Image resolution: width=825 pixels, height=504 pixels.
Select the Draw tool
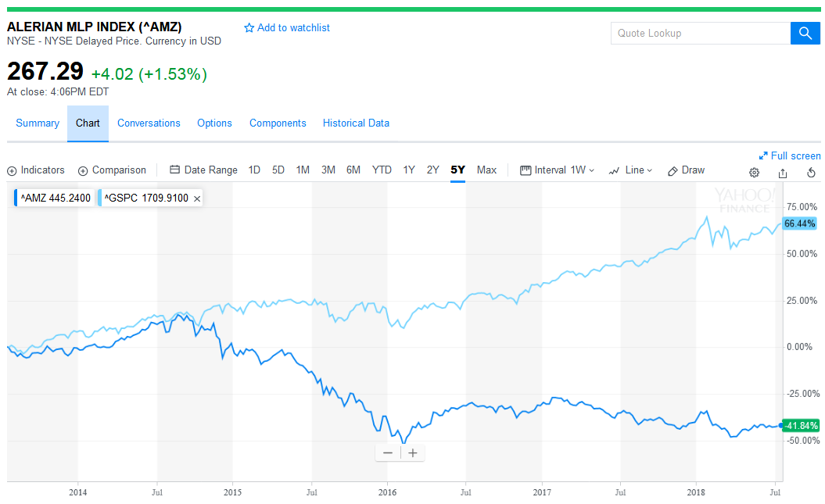pos(686,170)
